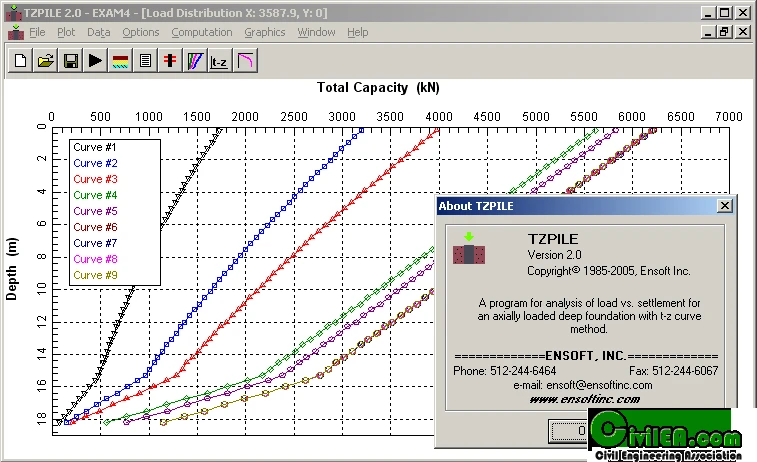The image size is (757, 462).
Task: Open the Computation menu
Action: tap(202, 32)
